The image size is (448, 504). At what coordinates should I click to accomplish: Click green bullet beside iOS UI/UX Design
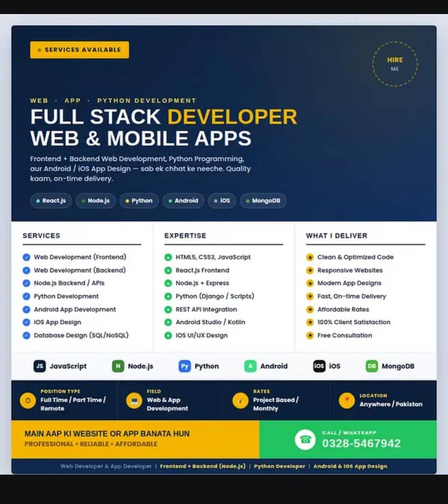pos(168,336)
